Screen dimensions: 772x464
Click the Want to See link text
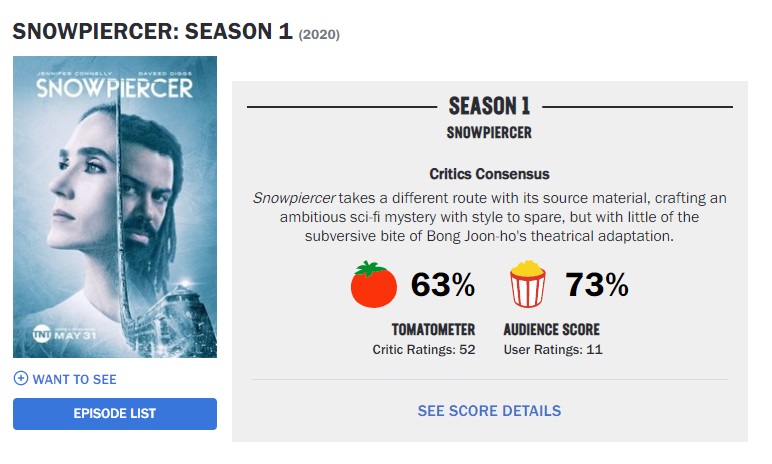point(74,379)
